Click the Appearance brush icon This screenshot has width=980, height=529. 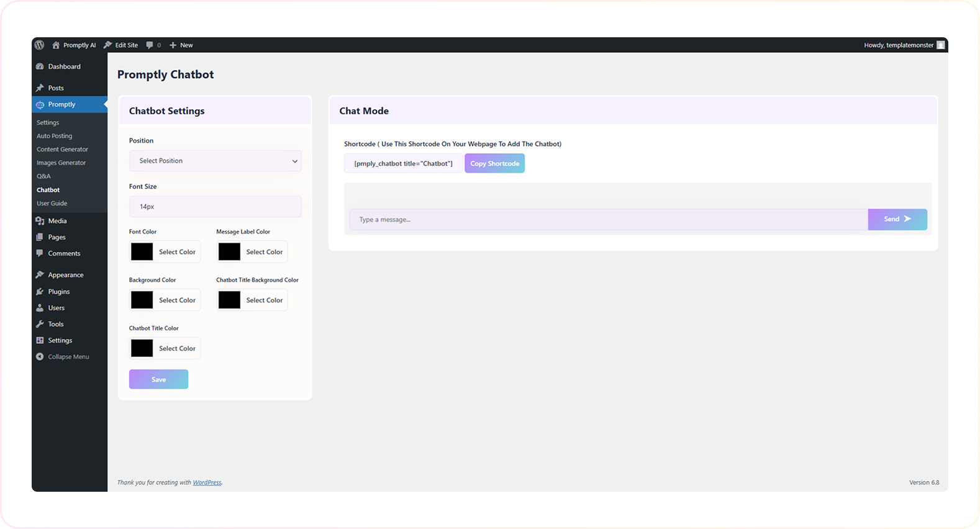click(40, 275)
